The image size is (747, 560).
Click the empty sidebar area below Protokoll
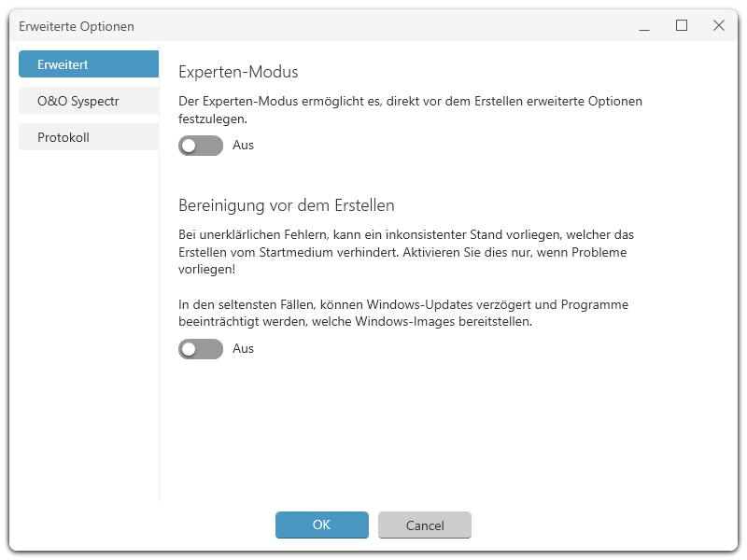[89, 324]
